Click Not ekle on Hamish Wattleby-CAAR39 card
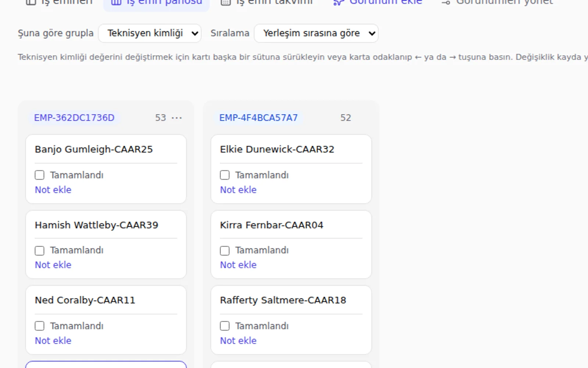This screenshot has height=368, width=588. (x=53, y=265)
